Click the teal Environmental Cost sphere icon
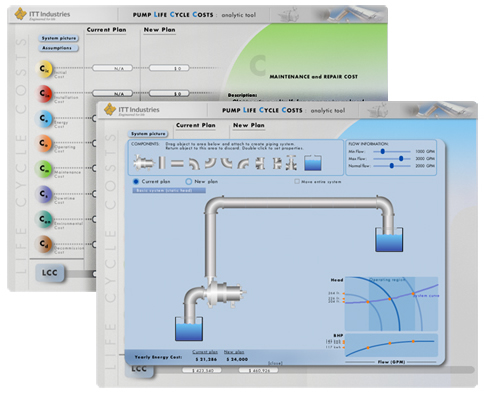 [x=44, y=219]
